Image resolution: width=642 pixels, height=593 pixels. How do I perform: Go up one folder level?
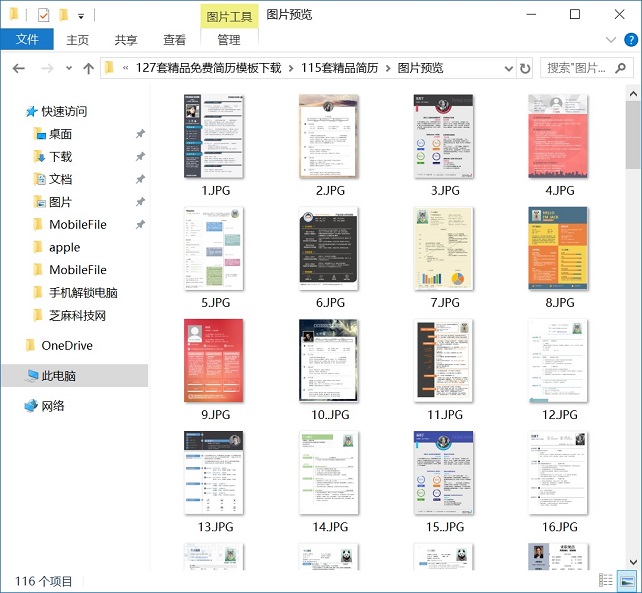point(88,68)
